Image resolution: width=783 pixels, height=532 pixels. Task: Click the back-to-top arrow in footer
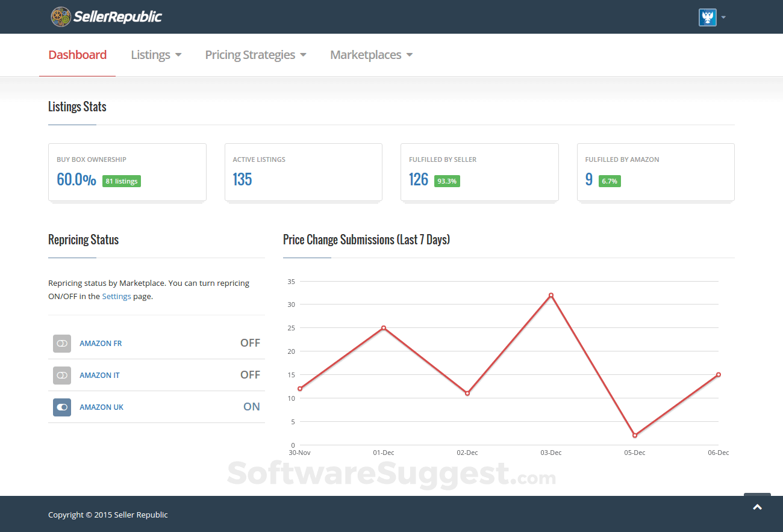click(757, 508)
